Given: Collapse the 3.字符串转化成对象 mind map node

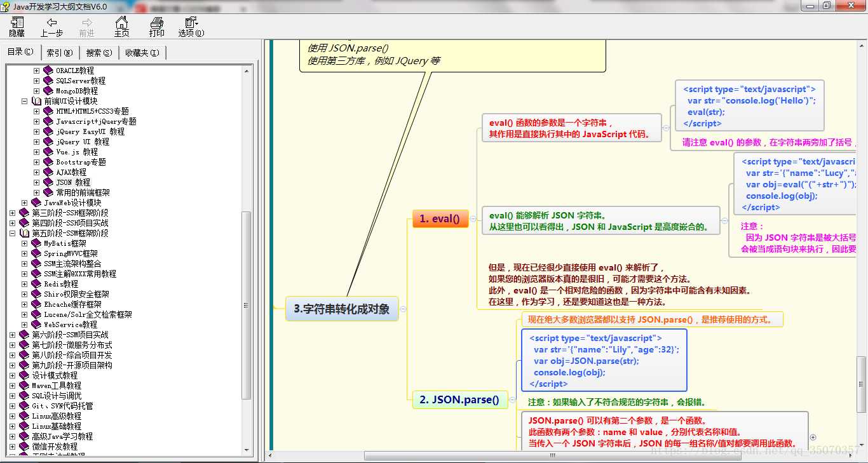Looking at the screenshot, I should [403, 309].
